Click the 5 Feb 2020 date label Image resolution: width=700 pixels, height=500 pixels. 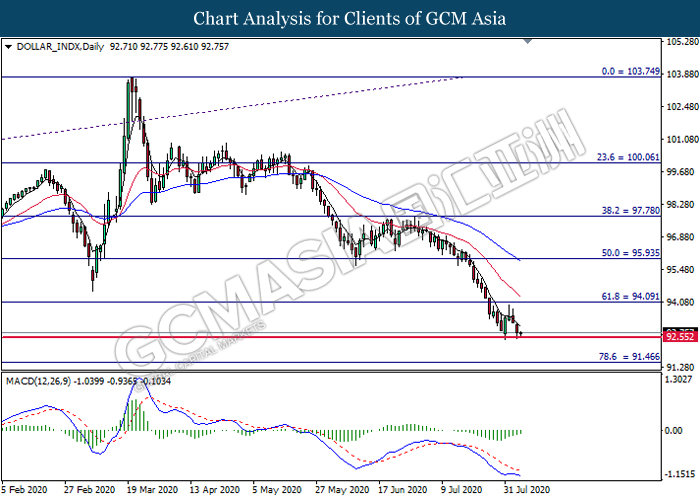coord(25,490)
